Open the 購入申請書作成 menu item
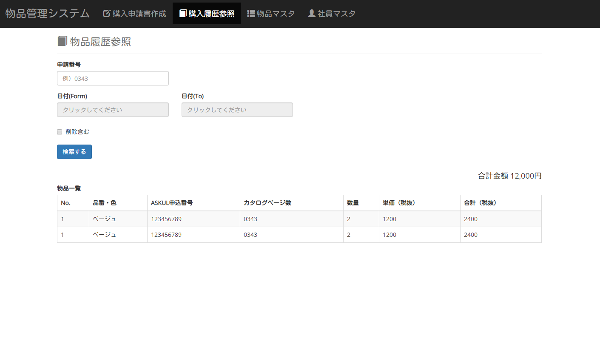600x364 pixels. click(x=139, y=14)
